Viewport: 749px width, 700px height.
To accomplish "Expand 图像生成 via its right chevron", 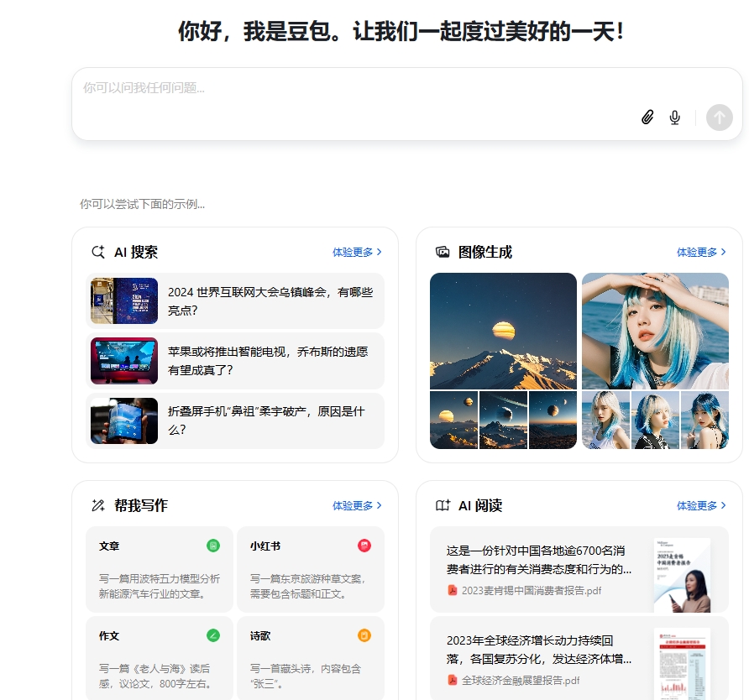I will 701,251.
